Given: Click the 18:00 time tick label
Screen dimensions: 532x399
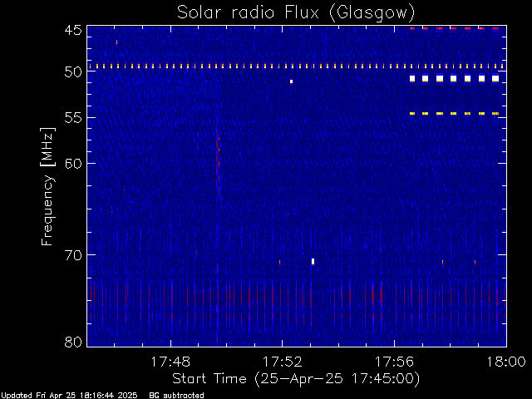Looking at the screenshot, I should click(506, 362).
